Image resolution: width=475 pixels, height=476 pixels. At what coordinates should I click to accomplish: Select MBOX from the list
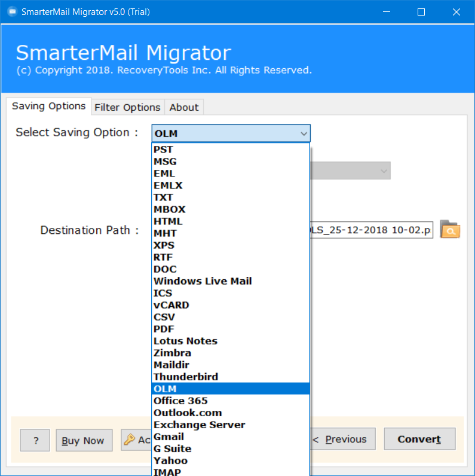coord(231,209)
